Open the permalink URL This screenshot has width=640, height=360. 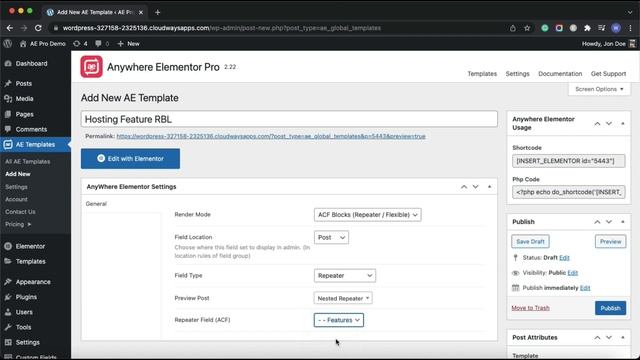point(271,136)
